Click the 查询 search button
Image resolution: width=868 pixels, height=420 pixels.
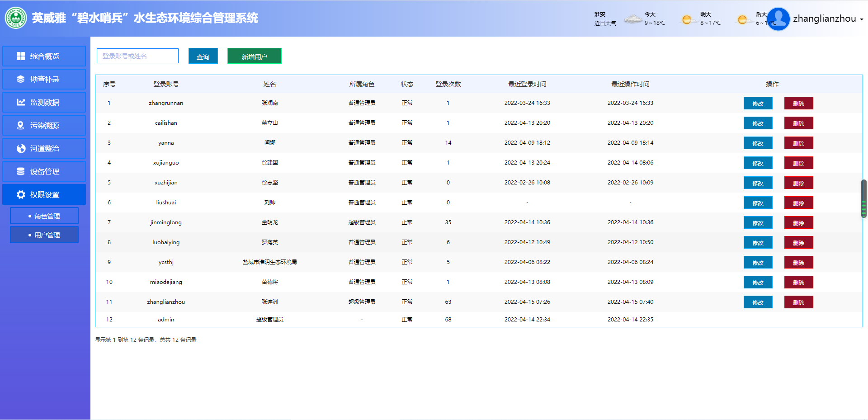(203, 57)
